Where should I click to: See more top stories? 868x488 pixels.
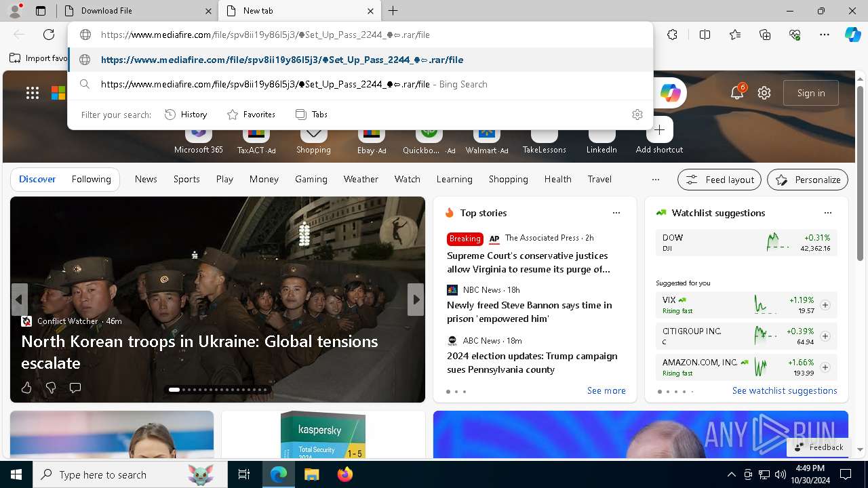(606, 390)
